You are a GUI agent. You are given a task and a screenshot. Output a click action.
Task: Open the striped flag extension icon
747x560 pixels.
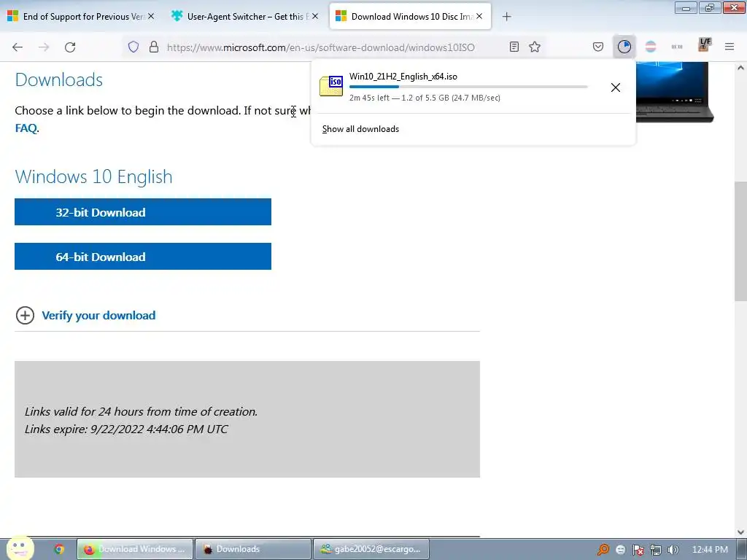point(650,47)
